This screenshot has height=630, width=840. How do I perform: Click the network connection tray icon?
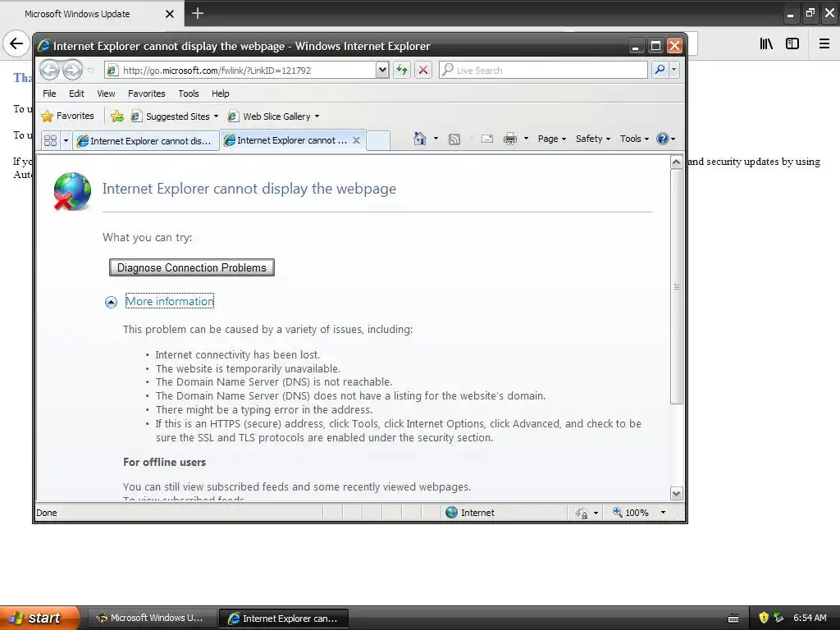778,618
